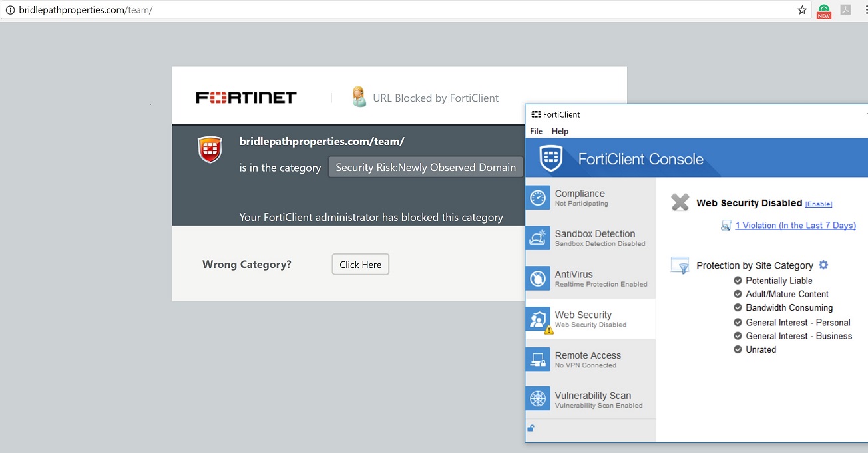Click the browser address bar URL
The height and width of the screenshot is (453, 868).
(86, 11)
